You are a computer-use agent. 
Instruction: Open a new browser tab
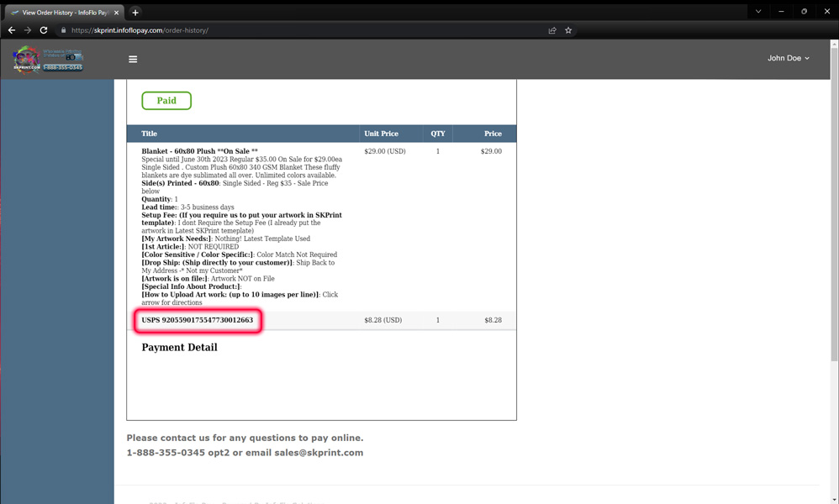pos(135,13)
